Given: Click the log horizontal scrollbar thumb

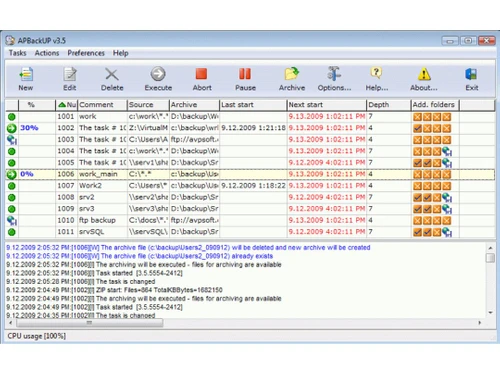Looking at the screenshot, I should pos(89,323).
